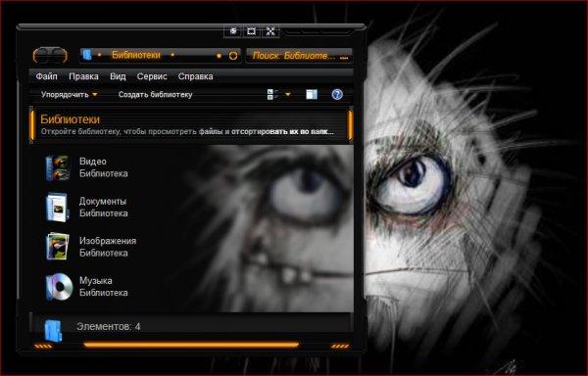
Task: Click the blue libraries icon in status bar
Action: tap(53, 330)
